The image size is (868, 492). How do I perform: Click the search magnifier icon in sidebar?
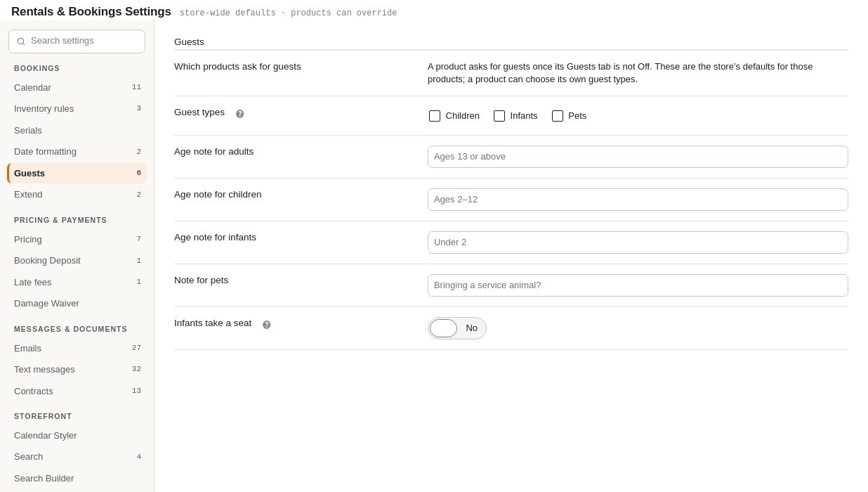point(21,41)
